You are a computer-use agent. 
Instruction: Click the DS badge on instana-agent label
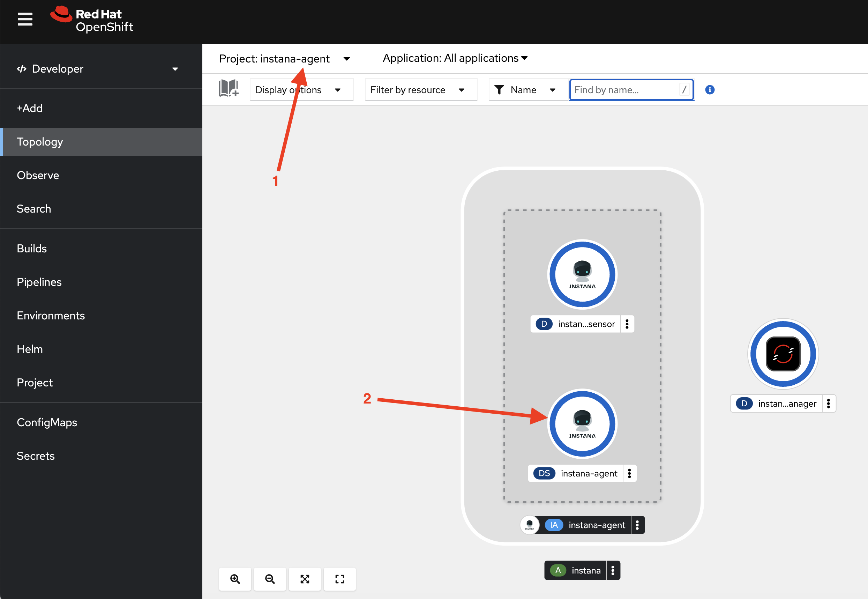544,473
